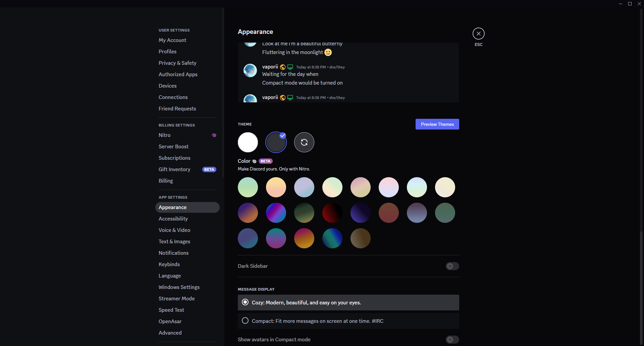Open Speed Test page

187,310
